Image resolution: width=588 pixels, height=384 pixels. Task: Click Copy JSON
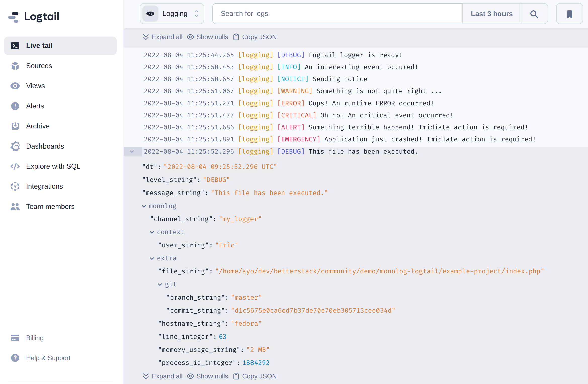click(x=259, y=37)
